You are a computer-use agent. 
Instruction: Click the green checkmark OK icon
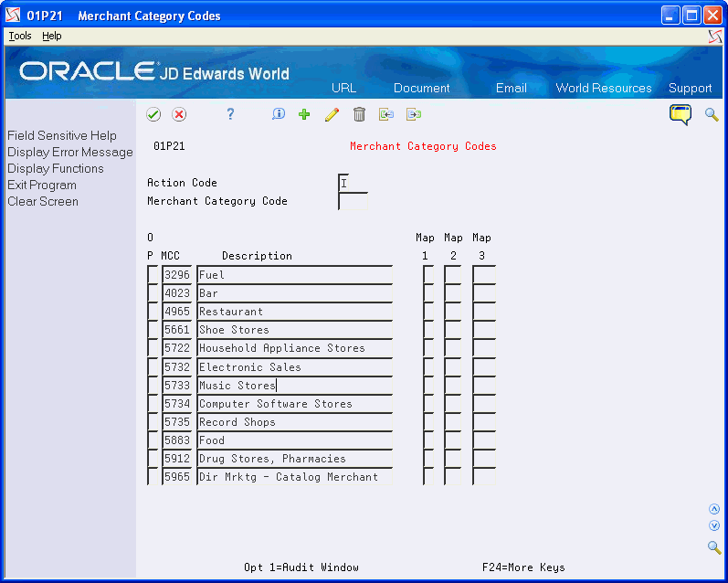[x=153, y=114]
